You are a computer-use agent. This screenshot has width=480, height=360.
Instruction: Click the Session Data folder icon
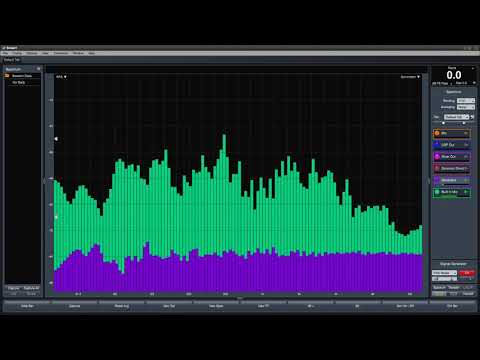(7, 76)
